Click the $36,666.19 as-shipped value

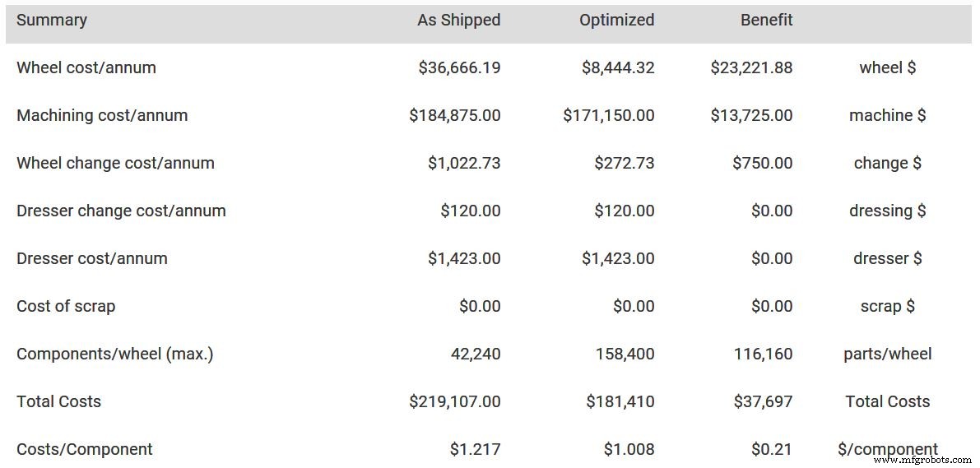click(x=459, y=68)
